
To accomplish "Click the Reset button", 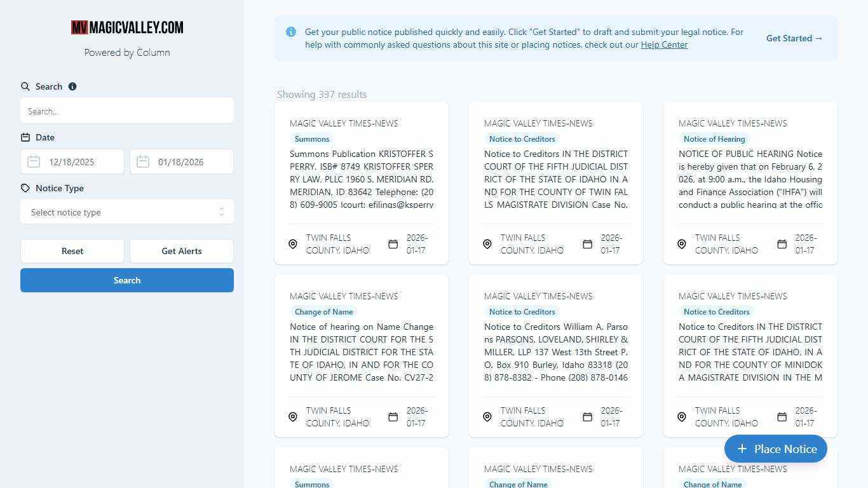I will (x=72, y=251).
